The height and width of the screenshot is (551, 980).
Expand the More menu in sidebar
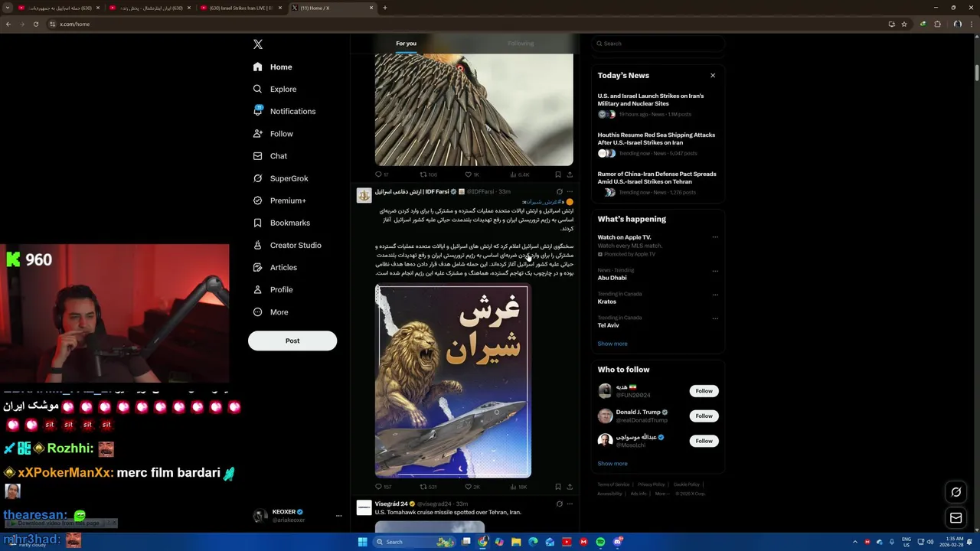pos(270,312)
